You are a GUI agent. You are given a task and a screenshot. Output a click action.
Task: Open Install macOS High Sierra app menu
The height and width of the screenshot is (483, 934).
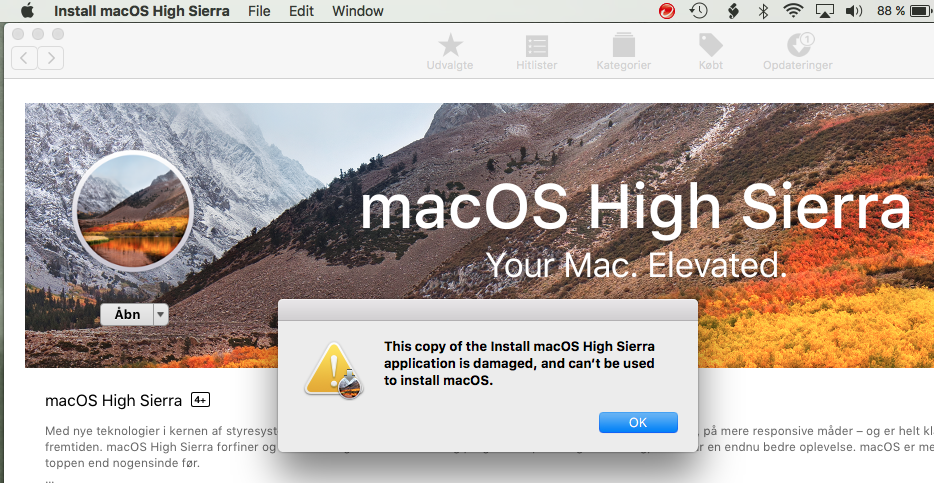click(x=141, y=11)
